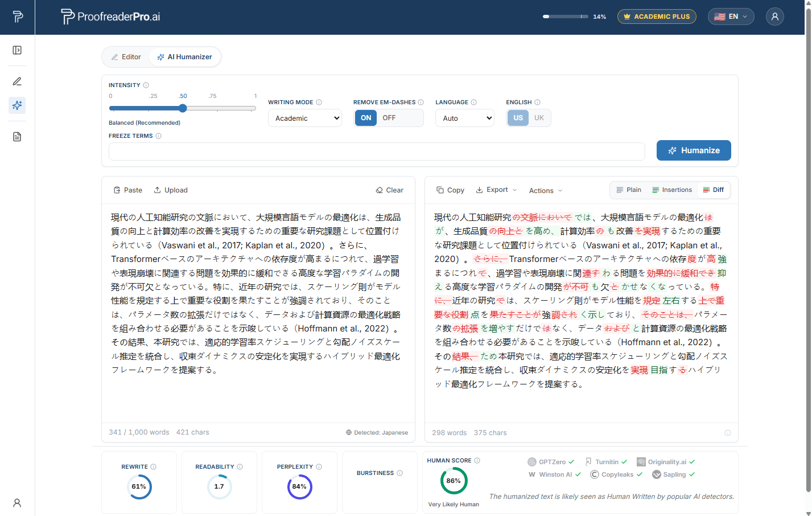The image size is (812, 516).
Task: Click the Turnitin detector icon
Action: coord(588,462)
